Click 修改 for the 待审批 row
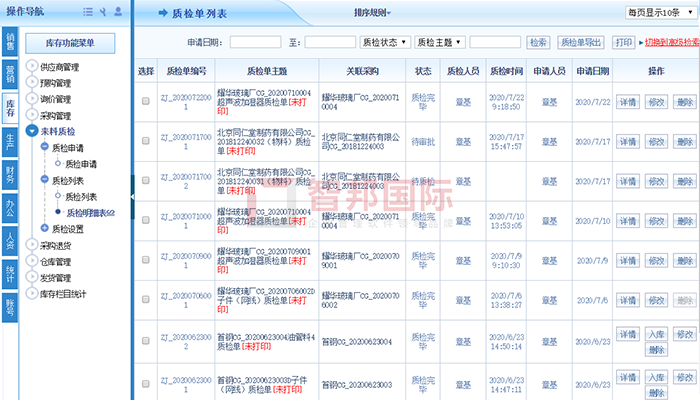Viewport: 700px width, 400px height. tap(656, 142)
